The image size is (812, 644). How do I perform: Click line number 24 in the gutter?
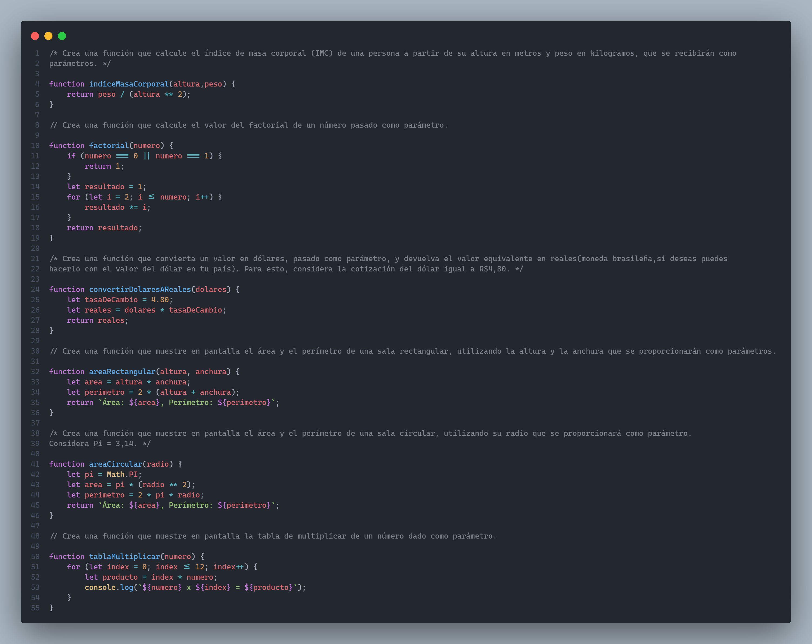pos(35,290)
